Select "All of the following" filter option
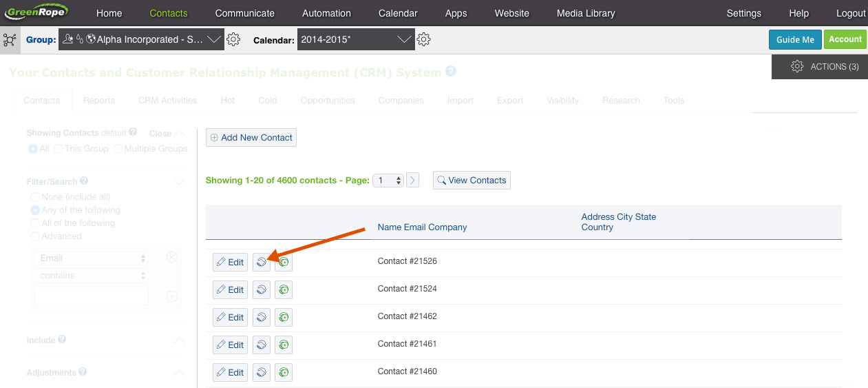The height and width of the screenshot is (388, 868). pos(35,223)
